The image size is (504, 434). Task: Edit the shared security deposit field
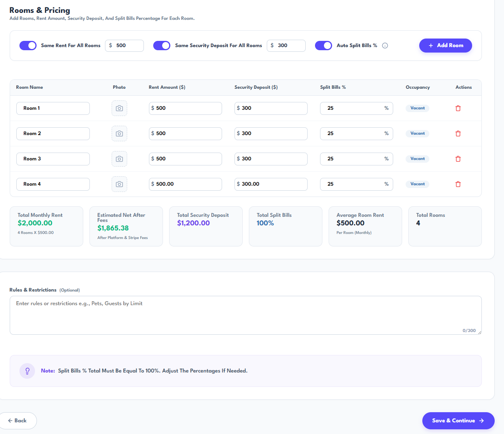pyautogui.click(x=286, y=46)
